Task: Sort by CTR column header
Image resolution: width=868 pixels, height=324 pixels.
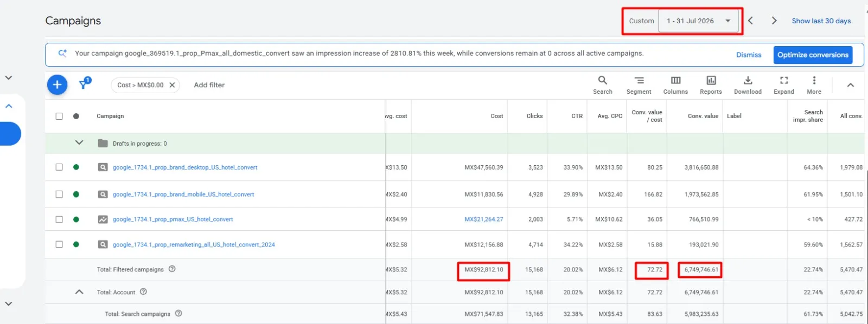Action: pyautogui.click(x=577, y=116)
